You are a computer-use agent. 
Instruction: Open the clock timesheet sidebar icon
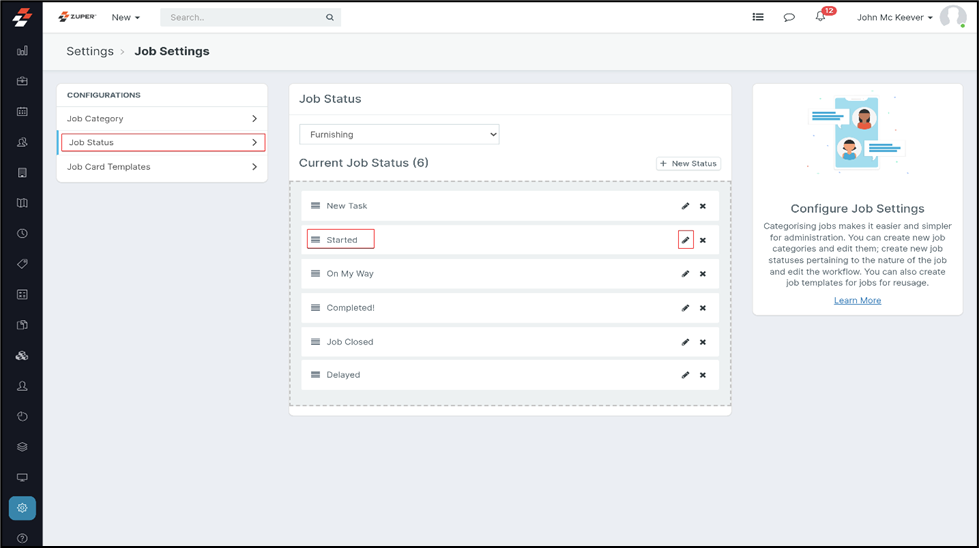pos(22,233)
